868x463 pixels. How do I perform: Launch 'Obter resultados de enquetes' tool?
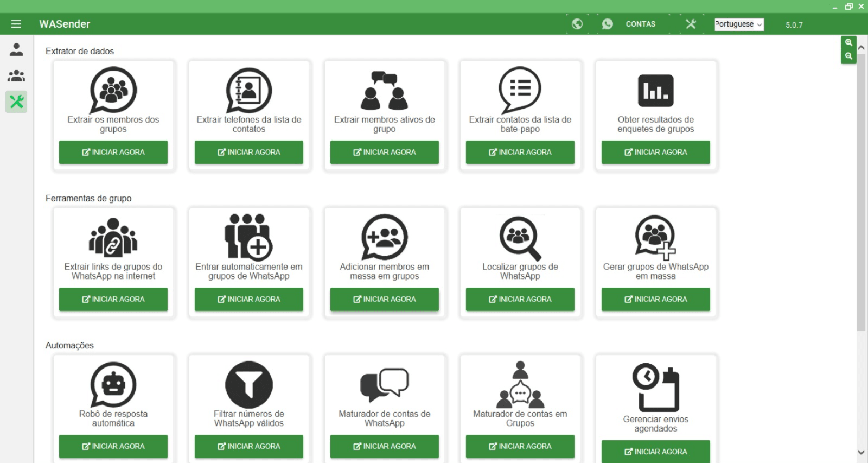coord(655,152)
